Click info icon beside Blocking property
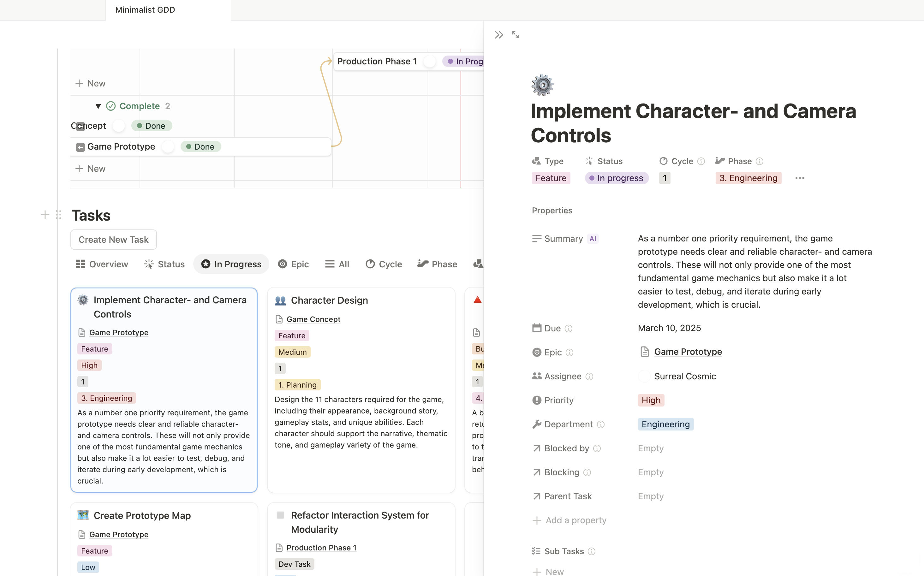Viewport: 924px width, 576px height. (587, 472)
